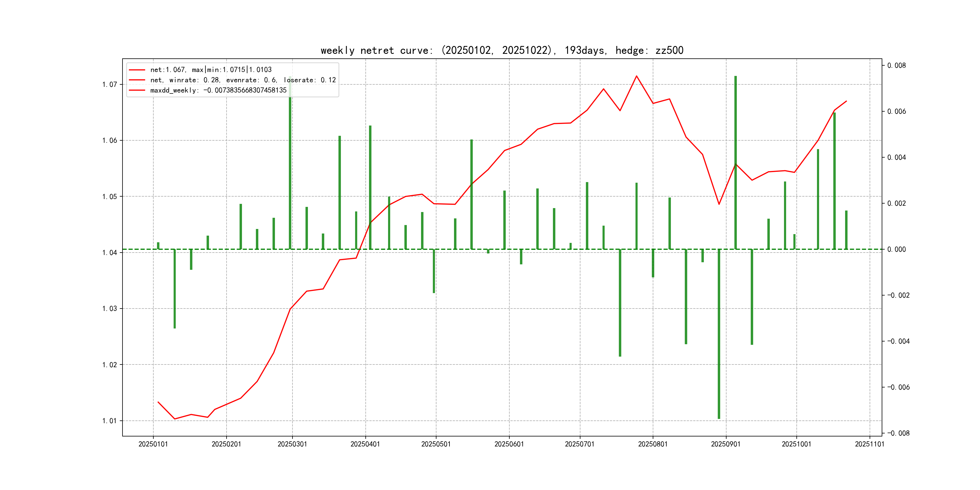Click left y-axis tick label 1.01

point(109,421)
